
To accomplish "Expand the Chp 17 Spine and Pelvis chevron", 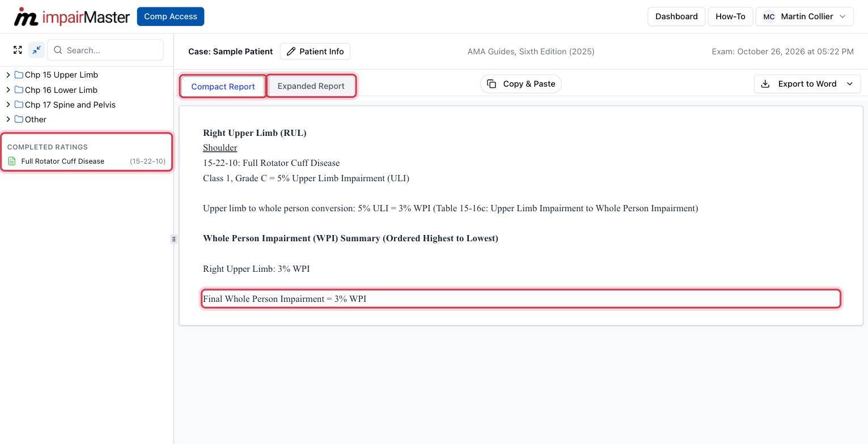I will pos(8,104).
